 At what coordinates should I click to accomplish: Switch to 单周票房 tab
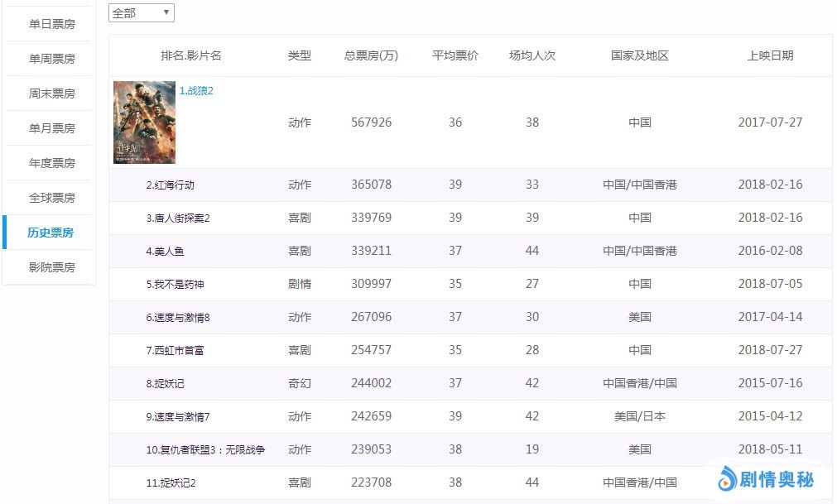tap(51, 59)
